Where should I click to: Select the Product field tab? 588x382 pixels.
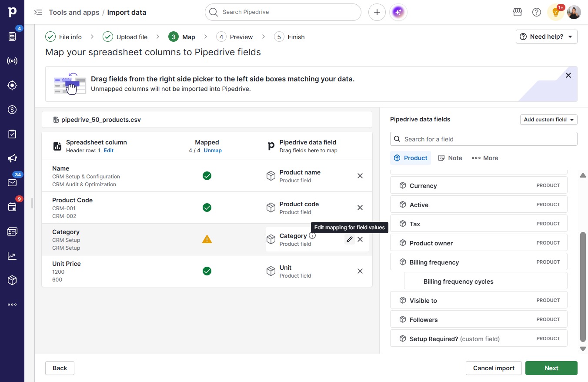(x=411, y=158)
